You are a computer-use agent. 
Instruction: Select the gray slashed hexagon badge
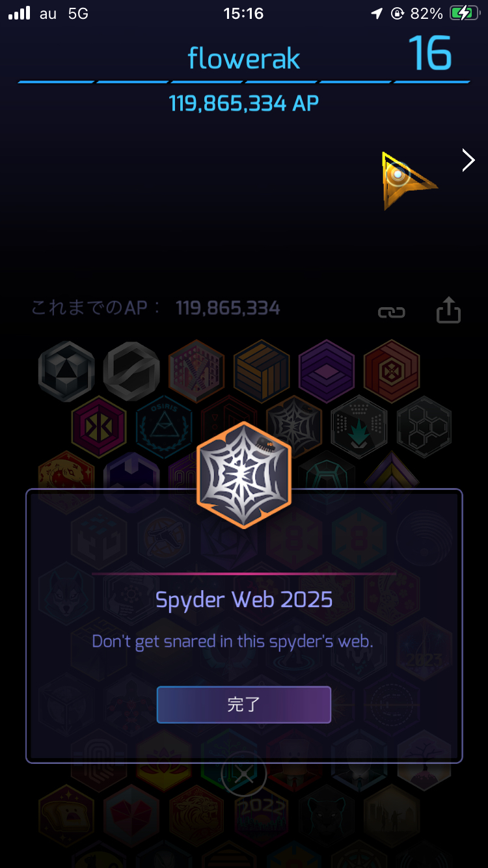[x=131, y=372]
